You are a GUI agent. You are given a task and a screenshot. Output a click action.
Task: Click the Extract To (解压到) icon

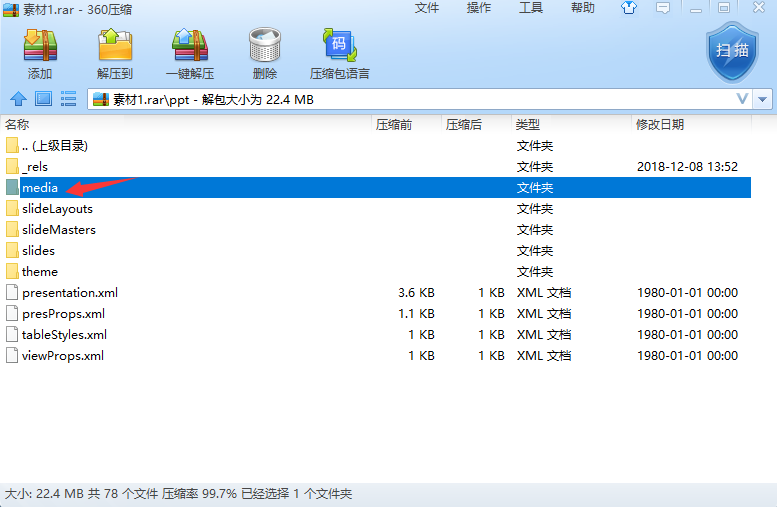coord(115,54)
